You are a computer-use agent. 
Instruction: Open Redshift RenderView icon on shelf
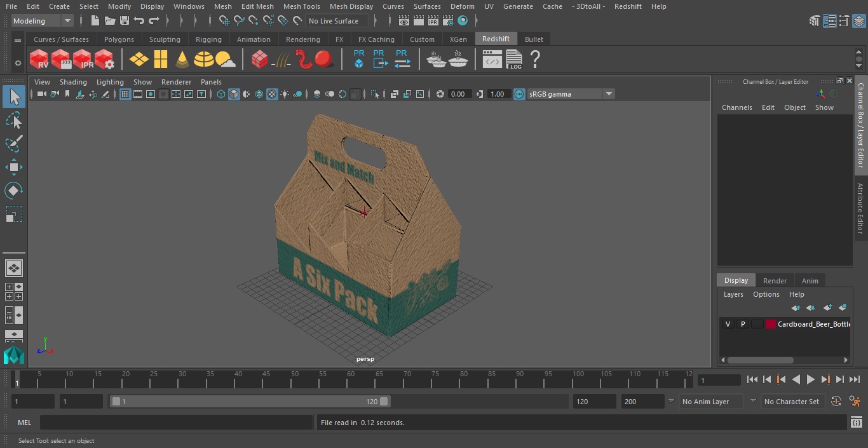click(x=39, y=60)
